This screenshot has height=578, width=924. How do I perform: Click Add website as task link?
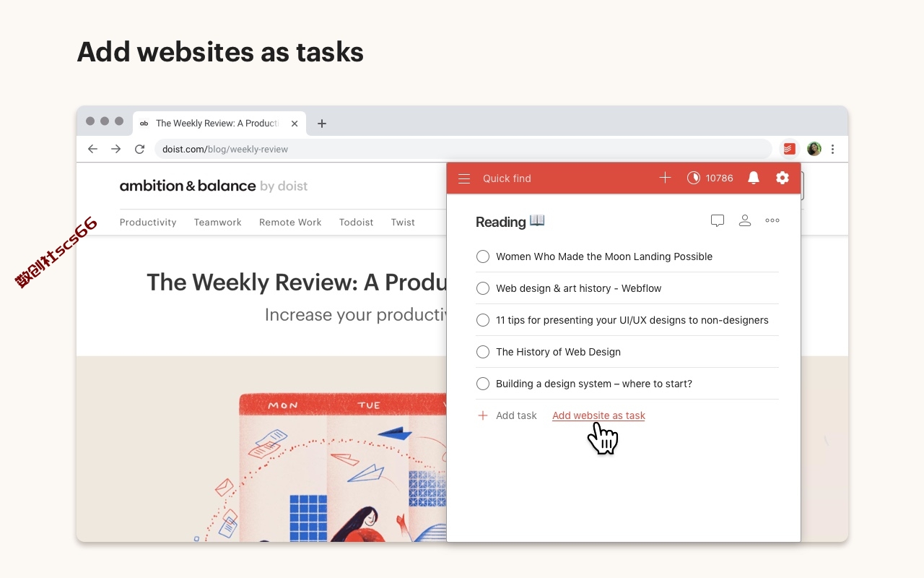pos(598,415)
